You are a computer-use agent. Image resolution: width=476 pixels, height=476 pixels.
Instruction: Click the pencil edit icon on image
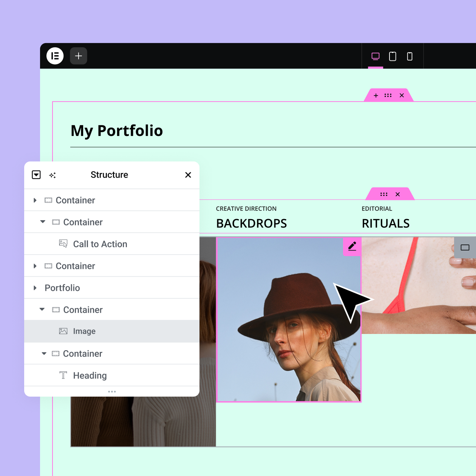tap(352, 246)
